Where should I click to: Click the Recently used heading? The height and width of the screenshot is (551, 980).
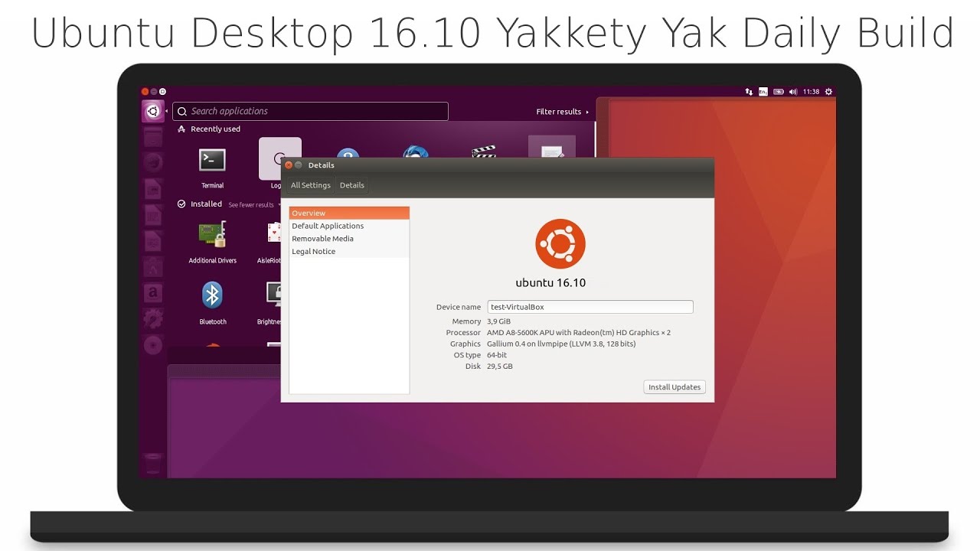tap(215, 129)
